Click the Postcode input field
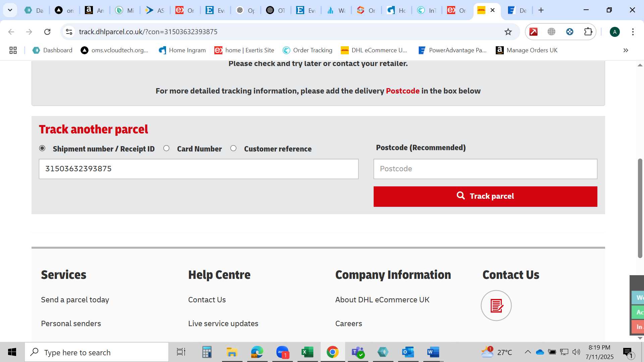The width and height of the screenshot is (644, 362). tap(485, 169)
